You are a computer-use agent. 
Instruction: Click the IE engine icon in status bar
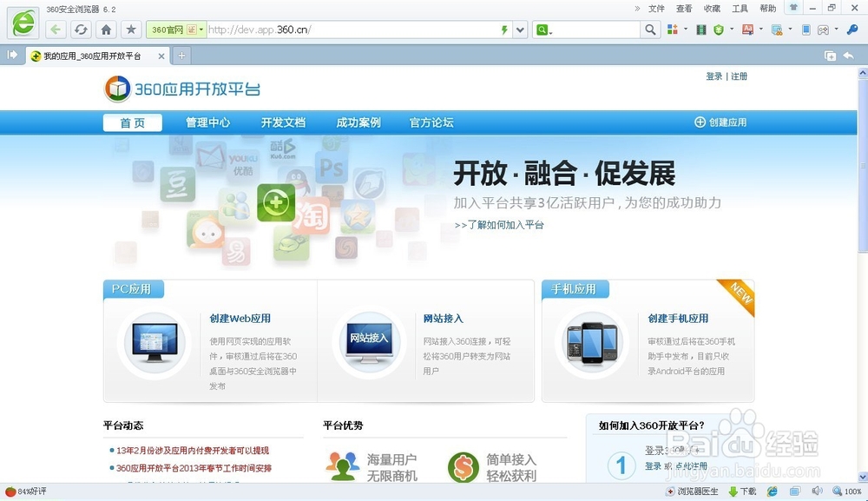coord(773,491)
